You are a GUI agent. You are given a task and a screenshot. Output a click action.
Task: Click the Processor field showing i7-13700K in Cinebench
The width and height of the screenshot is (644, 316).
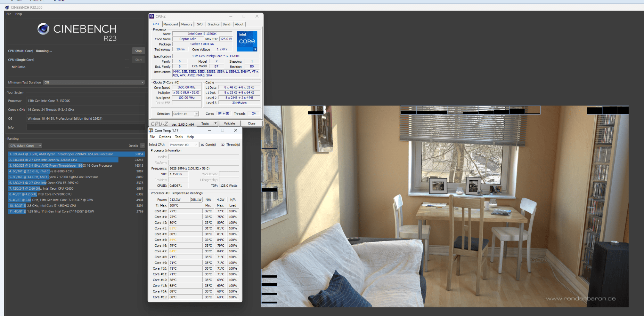coord(86,101)
